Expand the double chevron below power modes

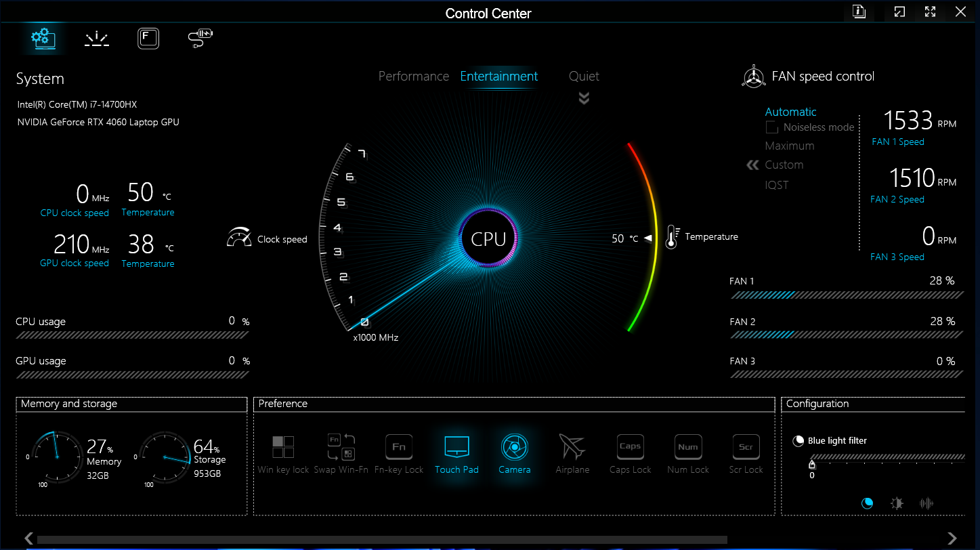584,99
